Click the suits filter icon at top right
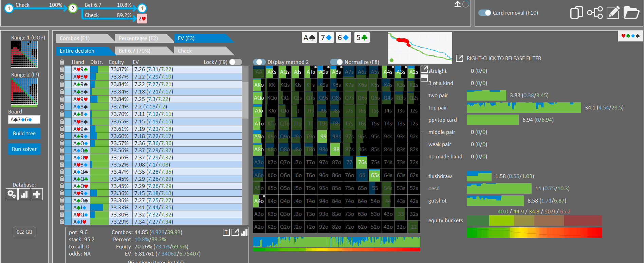 tap(630, 36)
